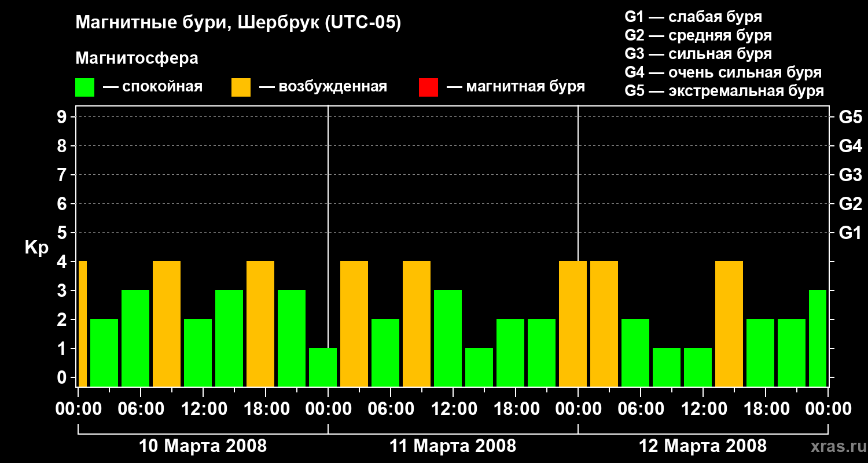The width and height of the screenshot is (868, 463).
Task: Click the 'G4' label on the right axis
Action: pyautogui.click(x=850, y=146)
